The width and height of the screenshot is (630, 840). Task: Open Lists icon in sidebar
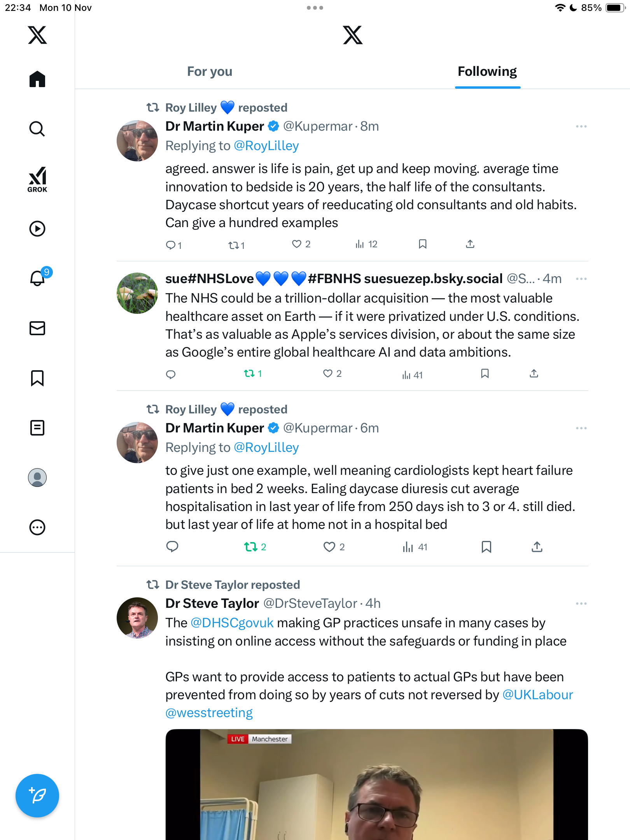(x=37, y=428)
